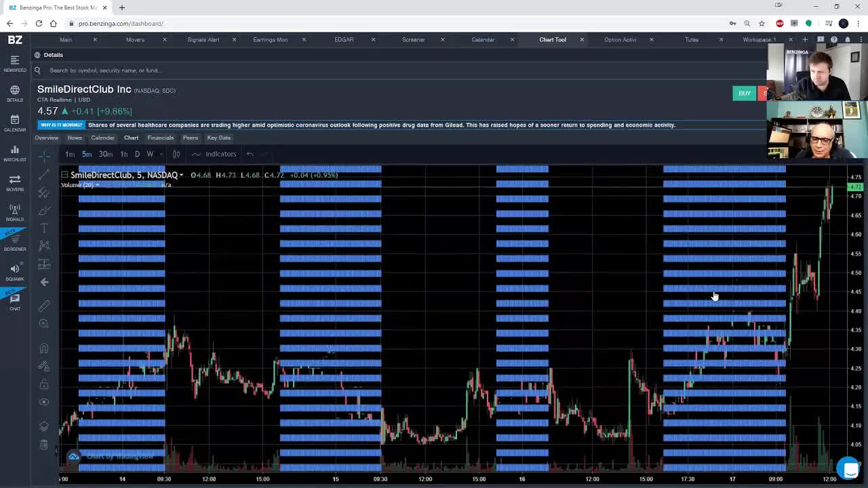Select the W weekly timeframe
Image resolution: width=868 pixels, height=488 pixels.
(x=150, y=154)
